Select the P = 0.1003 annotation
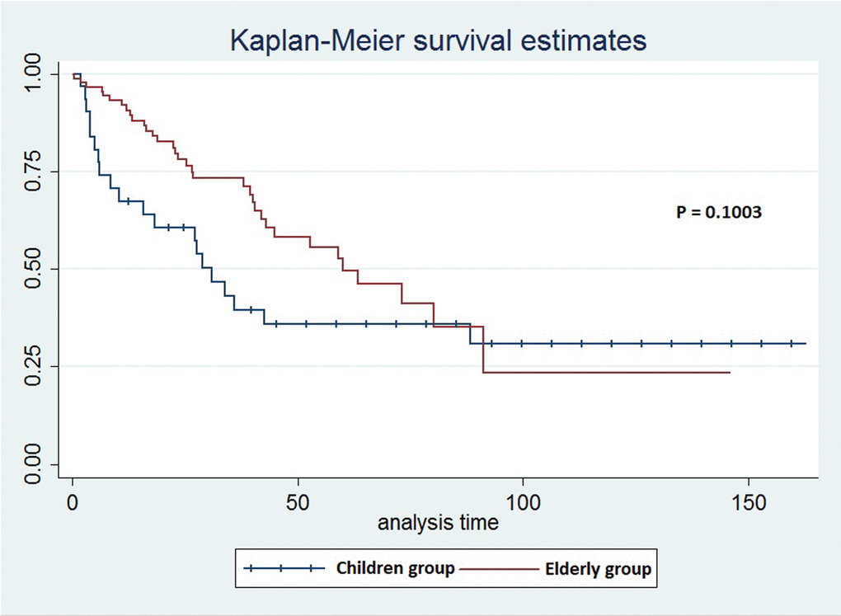 [718, 212]
